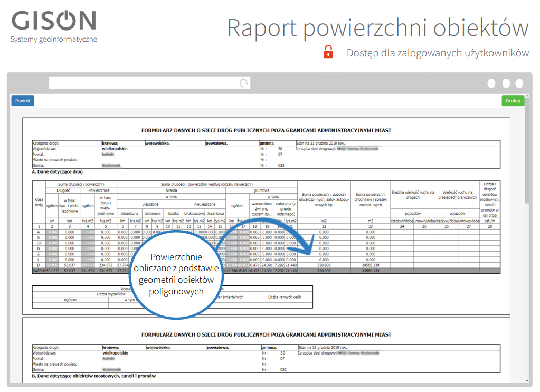Click 'Liczba wypadków' header cell
Image resolution: width=540 pixels, height=392 pixels.
coord(111,294)
